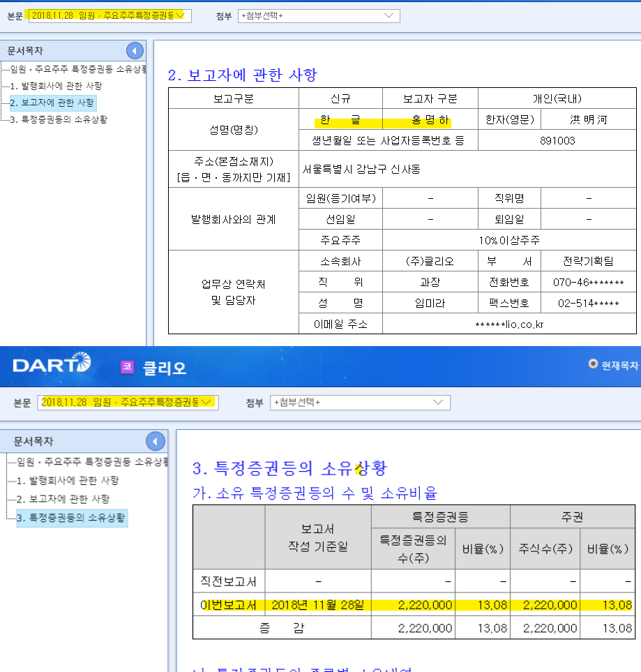Click the highlighted 이번보고서 row date "2018년 11월 28일"
641x672 pixels.
[318, 605]
